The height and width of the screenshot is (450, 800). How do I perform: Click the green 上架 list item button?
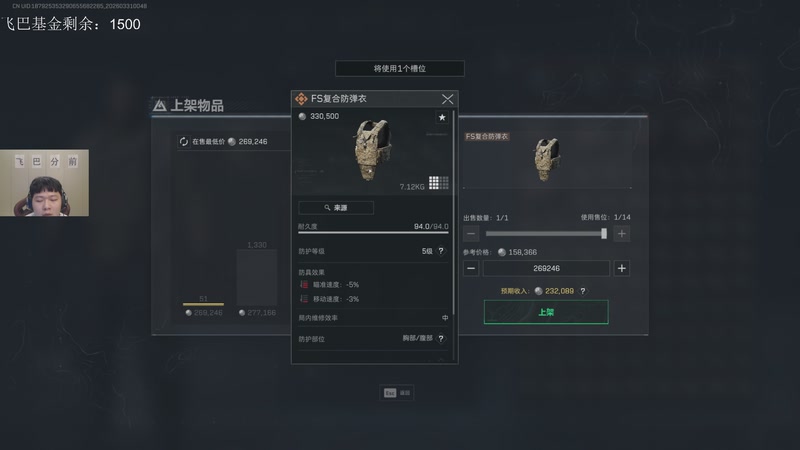tap(546, 312)
